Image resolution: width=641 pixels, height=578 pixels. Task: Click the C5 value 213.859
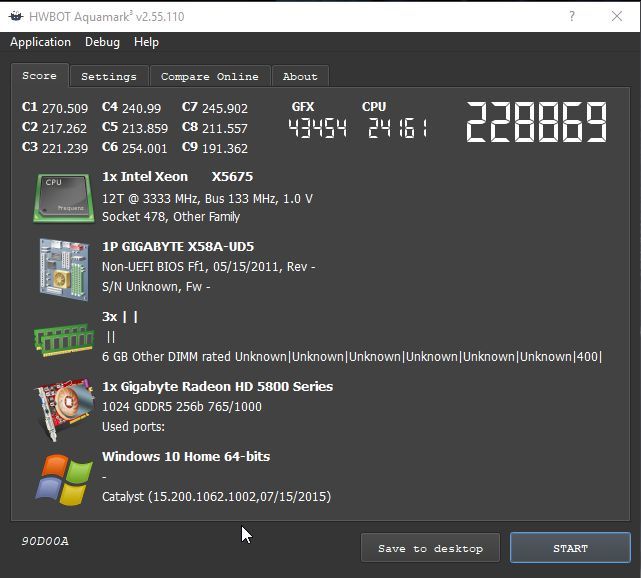point(145,128)
